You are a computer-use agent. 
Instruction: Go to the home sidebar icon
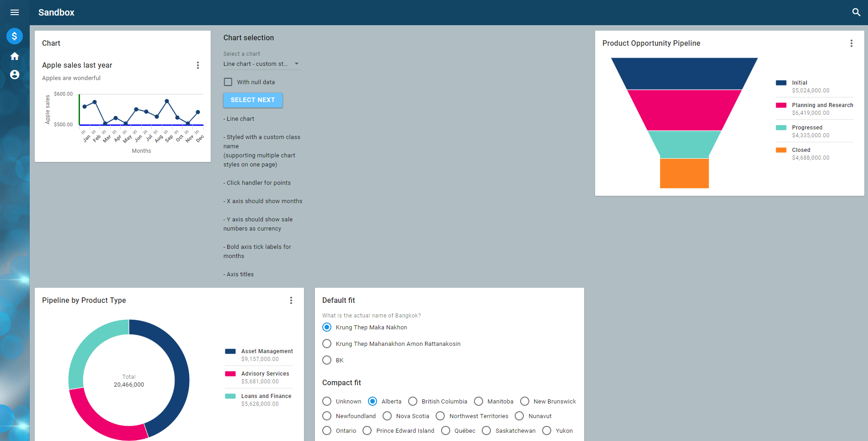pyautogui.click(x=15, y=56)
